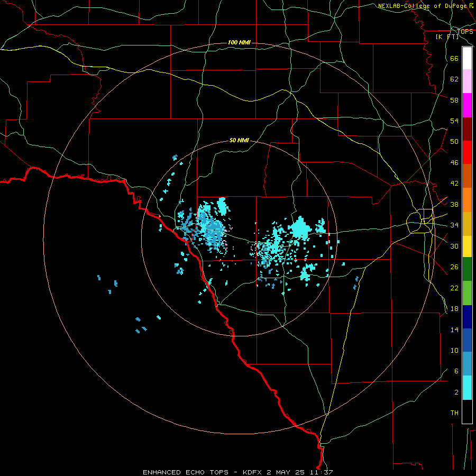Click the dark red maroon legend swatch
Screen dimensions: 476x476
(467, 129)
